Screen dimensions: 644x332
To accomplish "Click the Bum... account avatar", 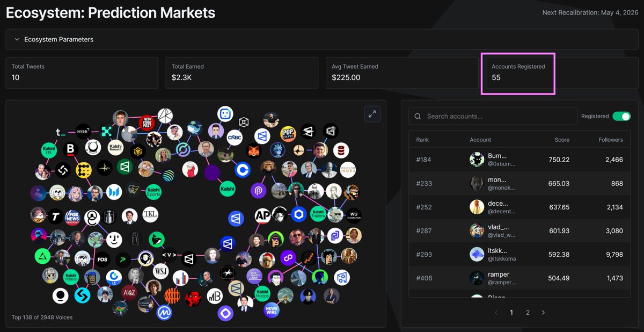I will click(x=477, y=160).
